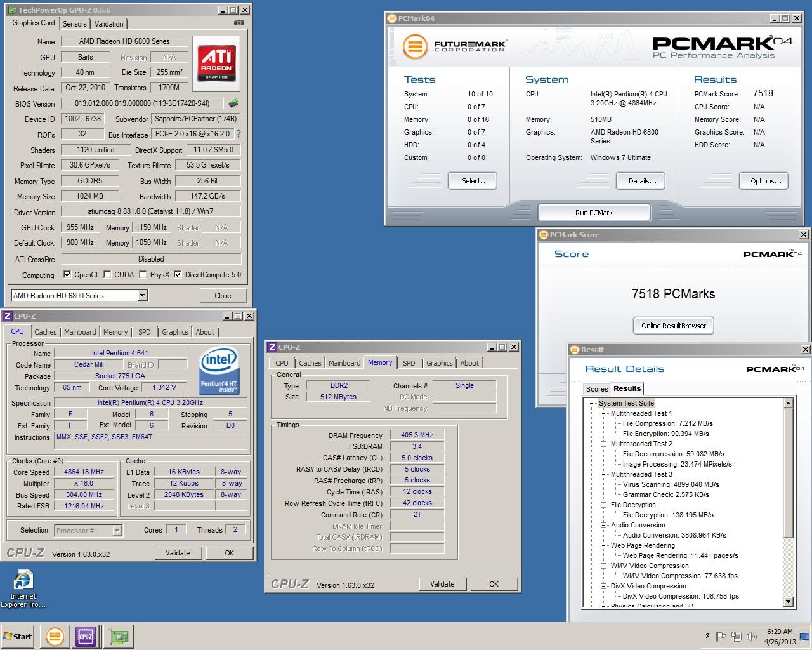Click the volume speaker tray icon
Image resolution: width=812 pixels, height=650 pixels.
coord(752,636)
